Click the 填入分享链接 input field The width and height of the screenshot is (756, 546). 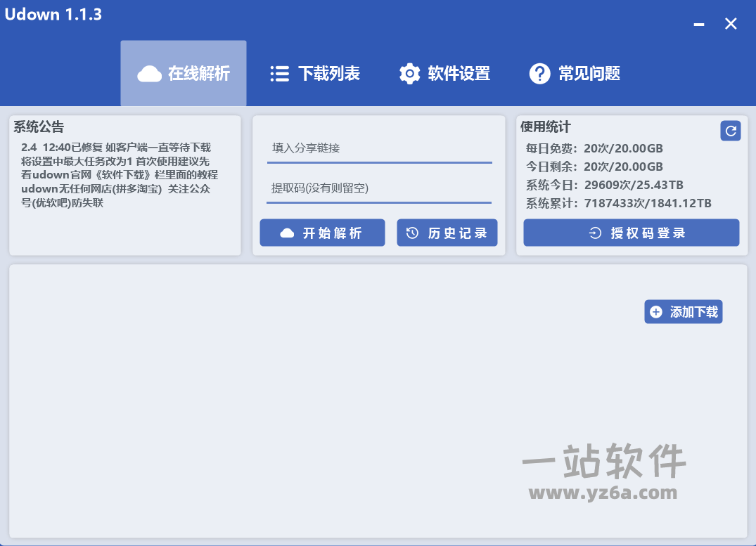coord(380,148)
